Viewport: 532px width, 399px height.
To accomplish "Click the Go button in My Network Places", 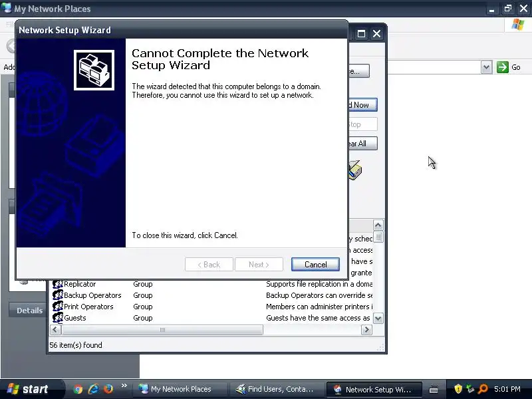I will click(509, 67).
